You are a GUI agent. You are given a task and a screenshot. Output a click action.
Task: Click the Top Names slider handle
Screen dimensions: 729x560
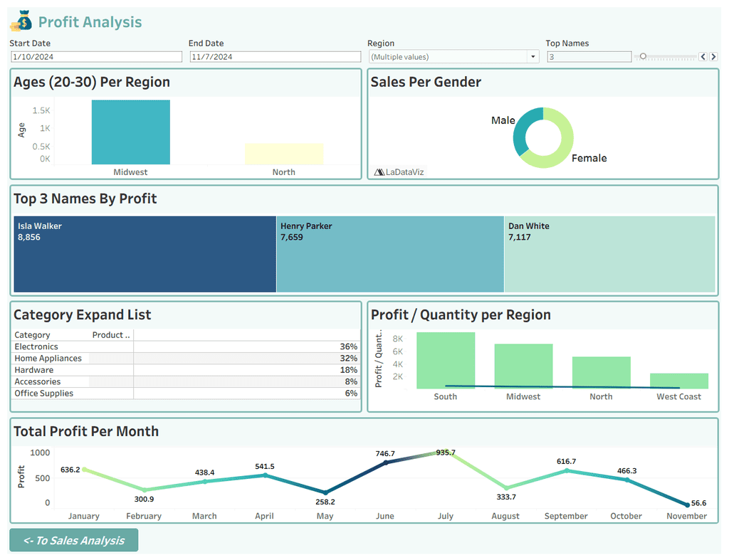pos(643,56)
